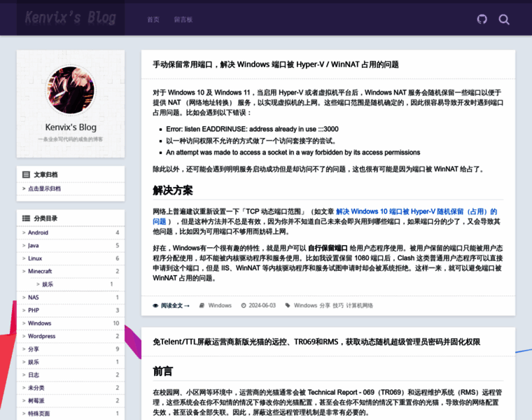Click the Kenvix's Blog avatar image
The height and width of the screenshot is (420, 532).
pyautogui.click(x=71, y=90)
